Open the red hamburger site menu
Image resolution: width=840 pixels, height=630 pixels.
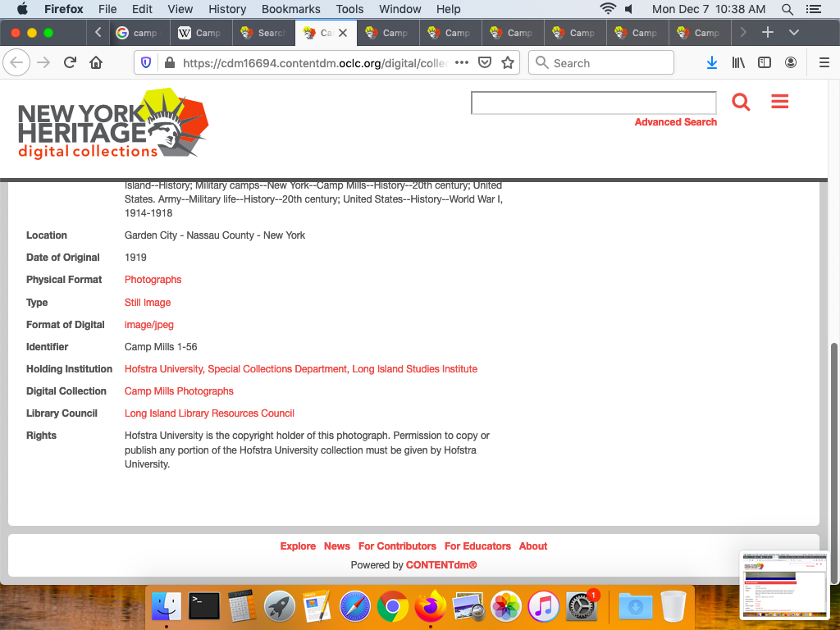point(779,102)
